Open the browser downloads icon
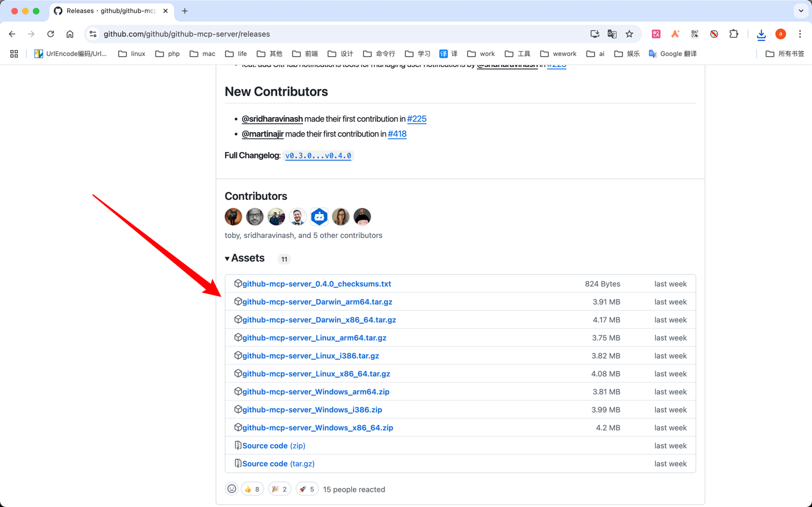 tap(761, 34)
